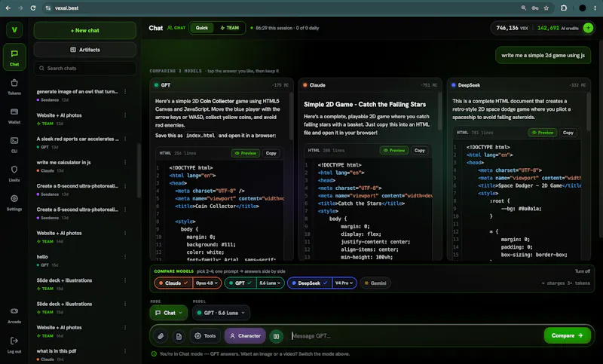Open V4 Pro version dropdown
The width and height of the screenshot is (603, 364).
[344, 283]
